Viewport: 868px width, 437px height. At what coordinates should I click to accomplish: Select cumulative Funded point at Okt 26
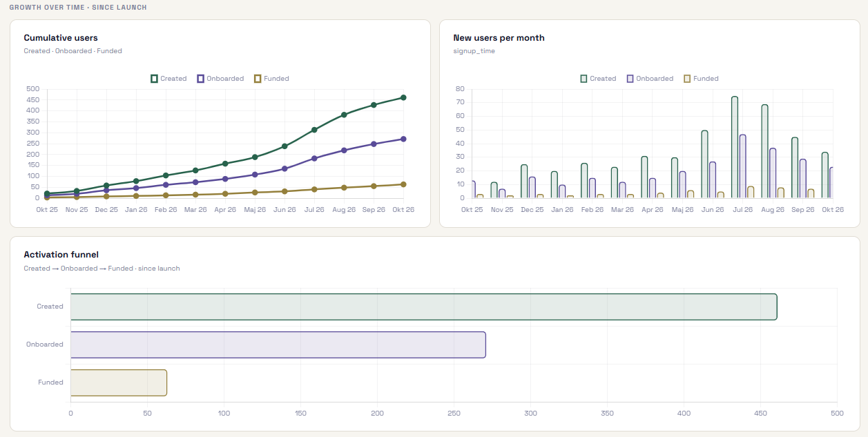403,184
